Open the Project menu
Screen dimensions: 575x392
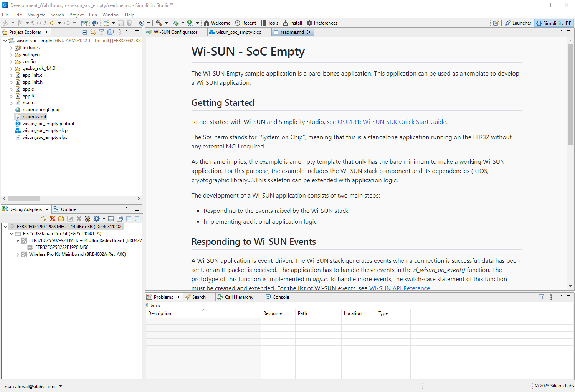pos(76,15)
